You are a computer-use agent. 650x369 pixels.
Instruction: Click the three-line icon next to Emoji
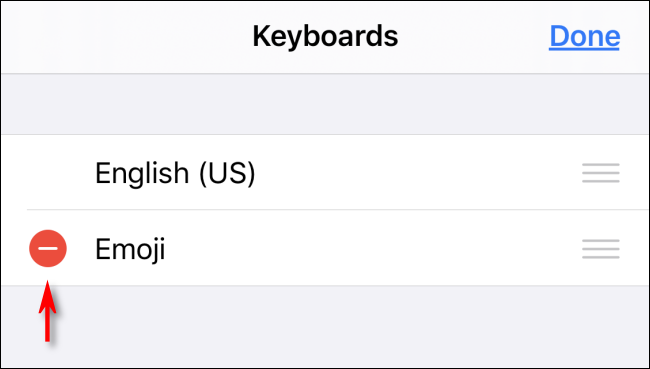pos(601,249)
